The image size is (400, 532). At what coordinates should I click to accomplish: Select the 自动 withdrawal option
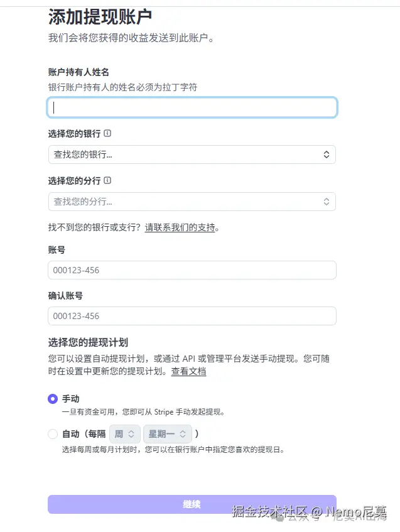[53, 433]
